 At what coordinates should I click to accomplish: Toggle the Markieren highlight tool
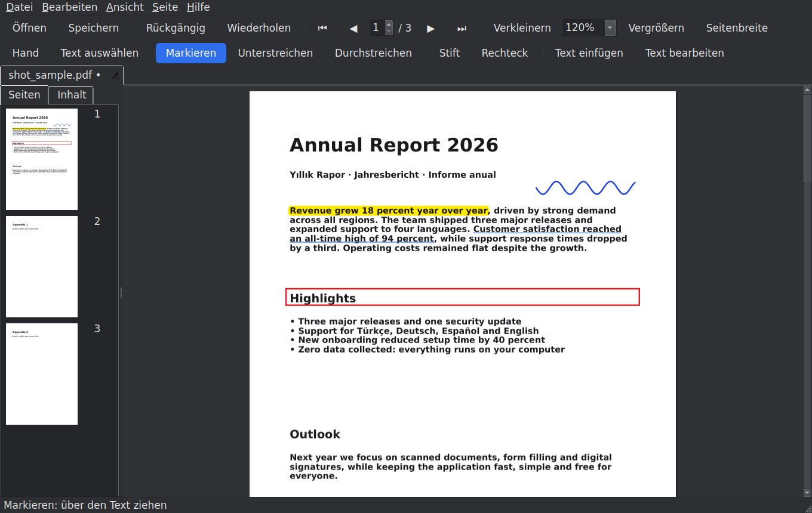(191, 53)
